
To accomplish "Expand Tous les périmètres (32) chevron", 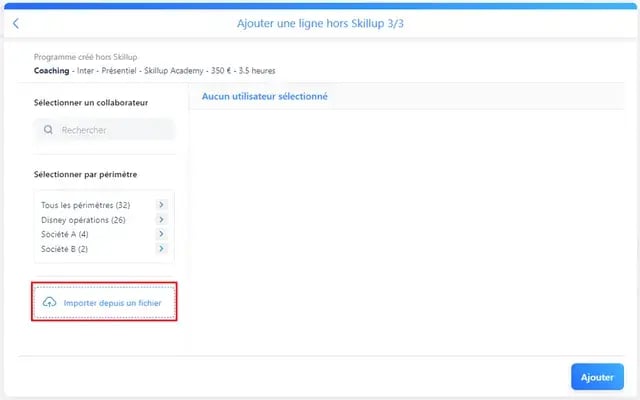I will [161, 204].
